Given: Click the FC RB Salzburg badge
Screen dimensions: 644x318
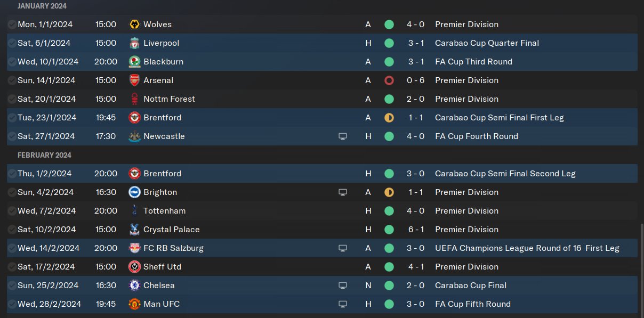Looking at the screenshot, I should [134, 248].
